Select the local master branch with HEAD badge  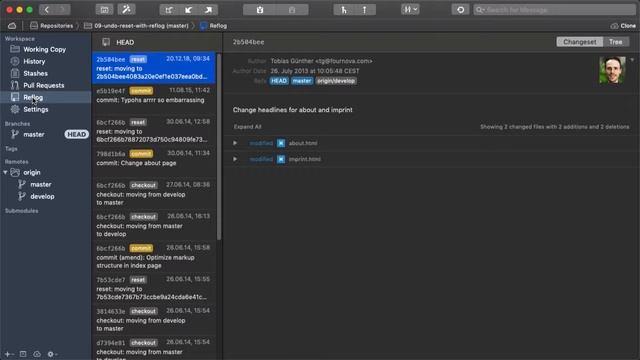[45, 134]
